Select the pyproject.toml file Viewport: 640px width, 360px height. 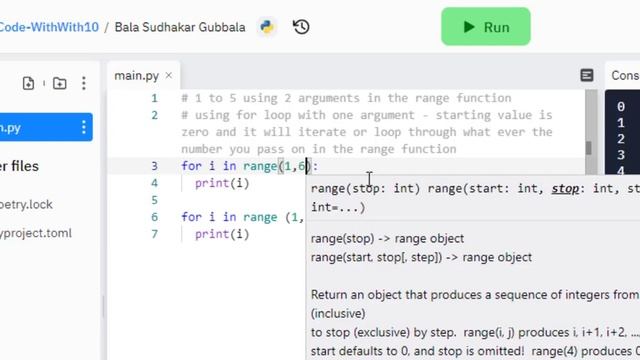36,233
